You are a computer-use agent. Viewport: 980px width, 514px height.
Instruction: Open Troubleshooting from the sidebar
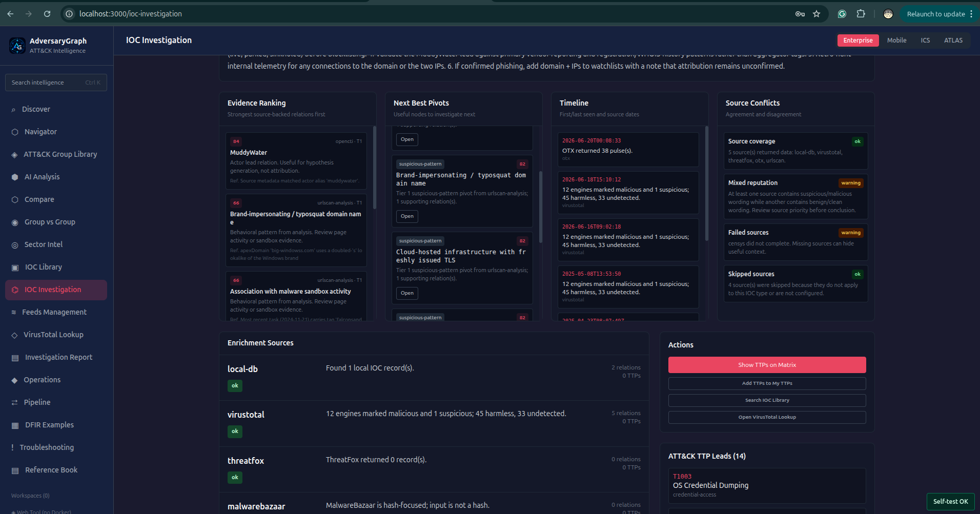(x=56, y=448)
